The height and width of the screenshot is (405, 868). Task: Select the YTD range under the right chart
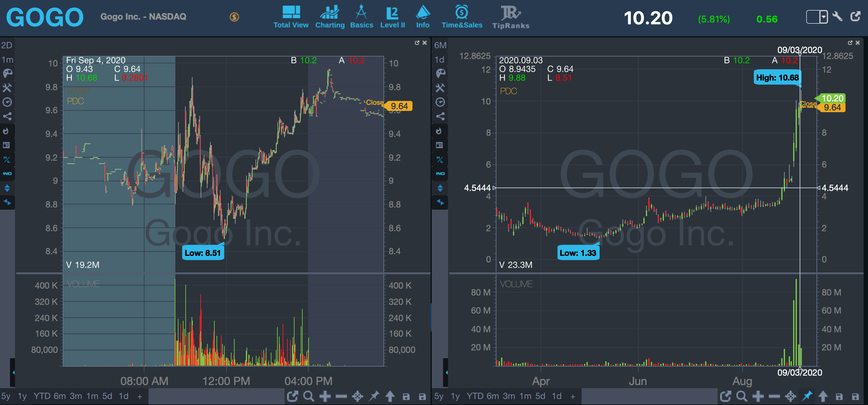point(475,396)
